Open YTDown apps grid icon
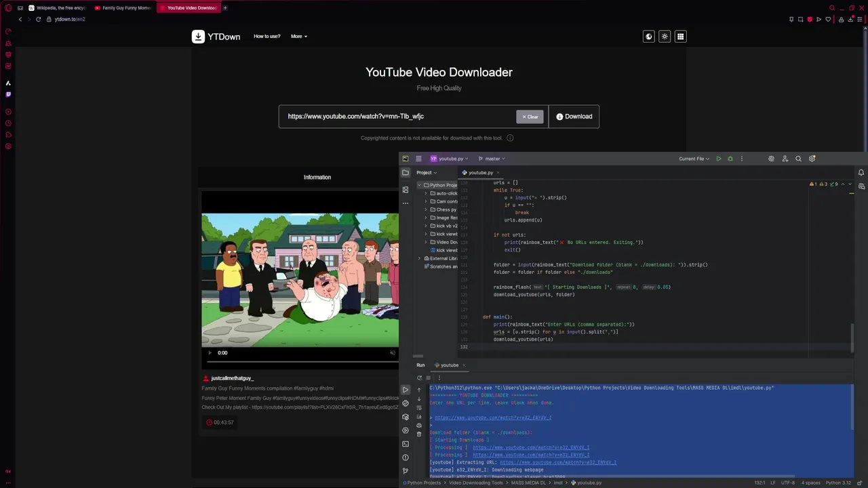Viewport: 868px width, 488px height. pyautogui.click(x=680, y=37)
